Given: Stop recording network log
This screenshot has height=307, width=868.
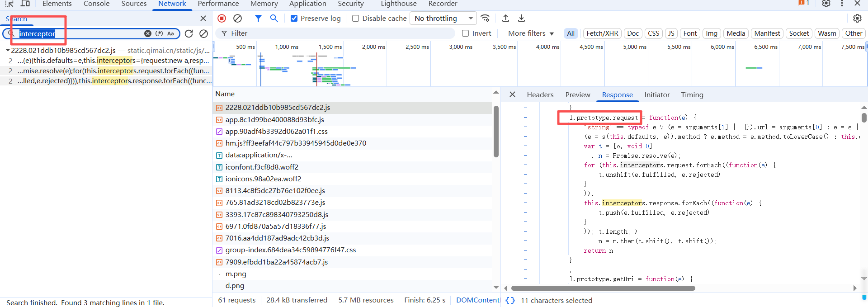Looking at the screenshot, I should 222,18.
